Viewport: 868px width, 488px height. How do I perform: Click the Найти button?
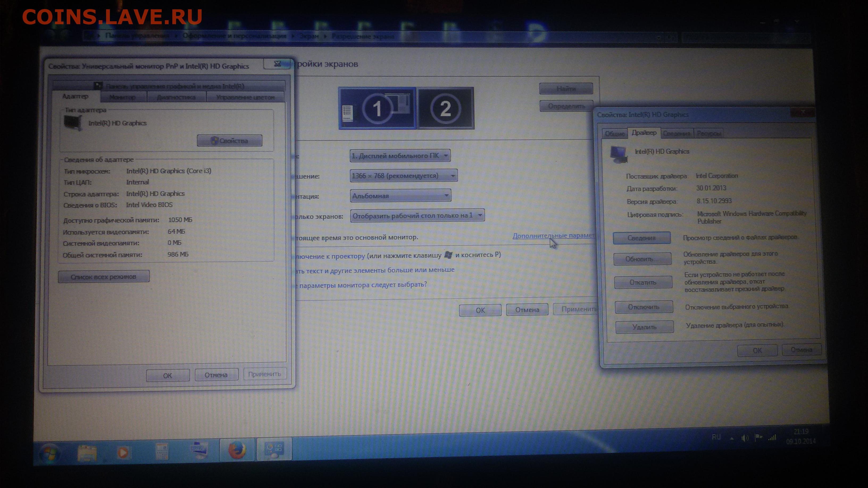coord(566,89)
